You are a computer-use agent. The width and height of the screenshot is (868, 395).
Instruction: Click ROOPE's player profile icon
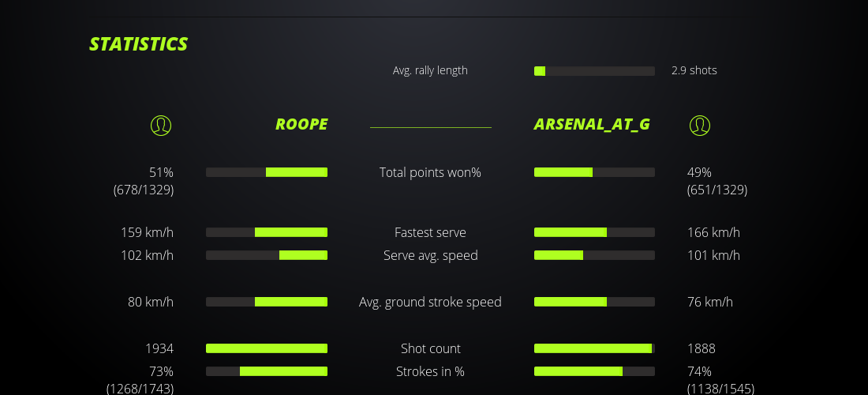coord(160,125)
